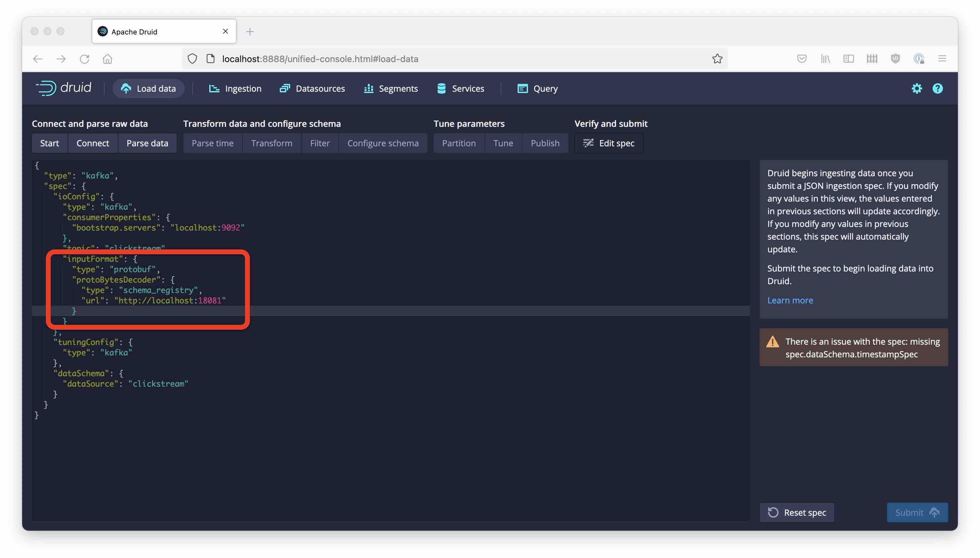Click the Pocket save icon
This screenshot has width=980, height=558.
(802, 59)
